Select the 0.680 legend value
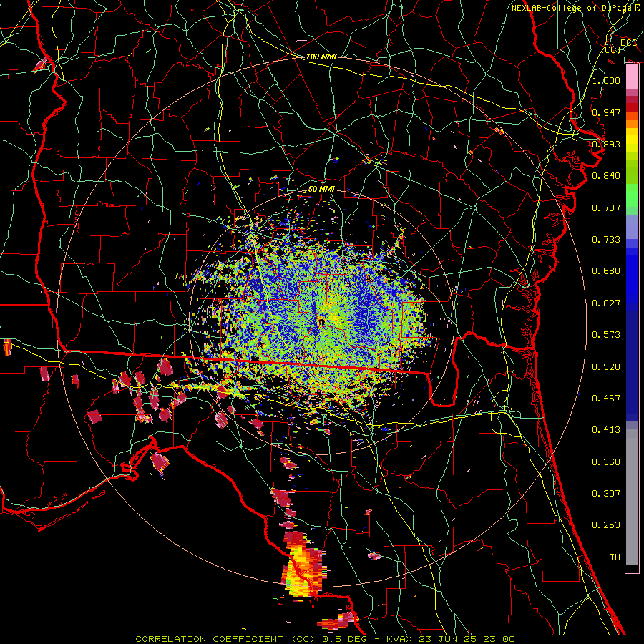 (606, 271)
